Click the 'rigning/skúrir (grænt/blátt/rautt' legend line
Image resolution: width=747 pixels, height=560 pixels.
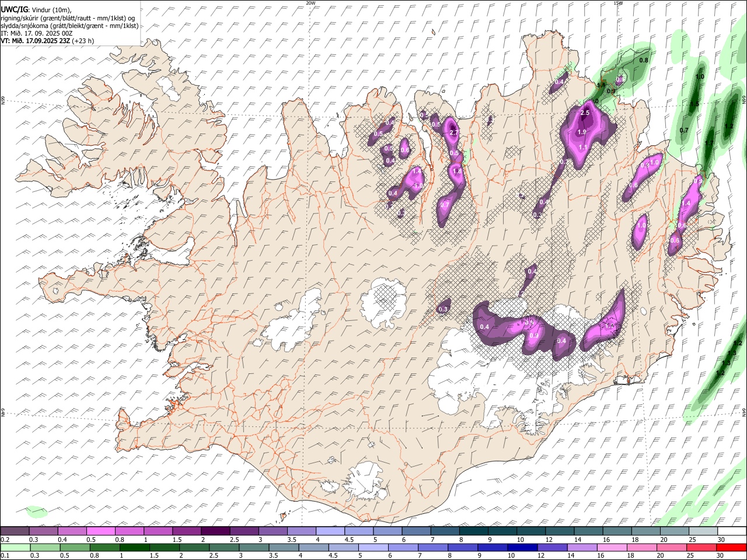pos(68,17)
